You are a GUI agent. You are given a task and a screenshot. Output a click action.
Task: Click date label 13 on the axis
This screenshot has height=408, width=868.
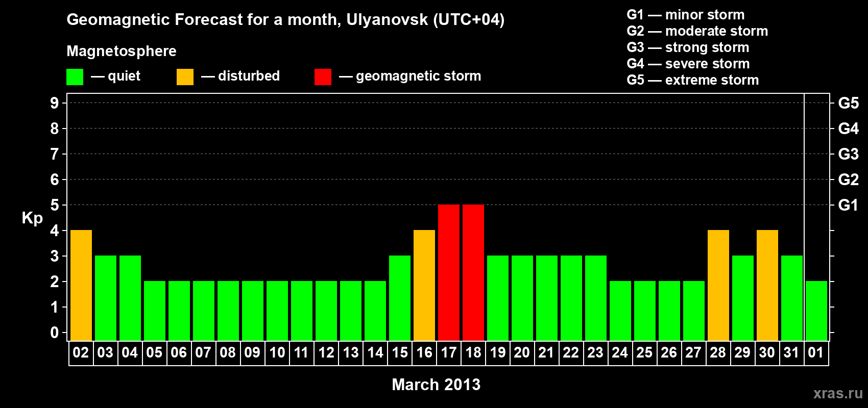(350, 352)
